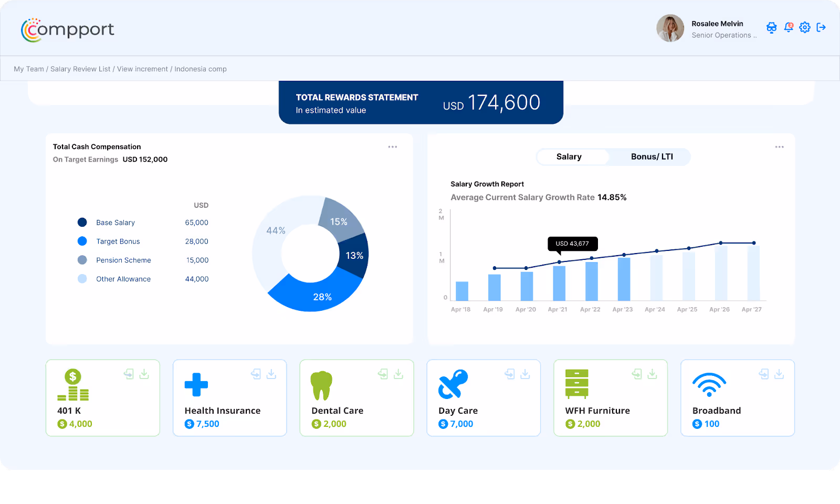The image size is (840, 504).
Task: Log out using the sign-out icon
Action: (821, 27)
